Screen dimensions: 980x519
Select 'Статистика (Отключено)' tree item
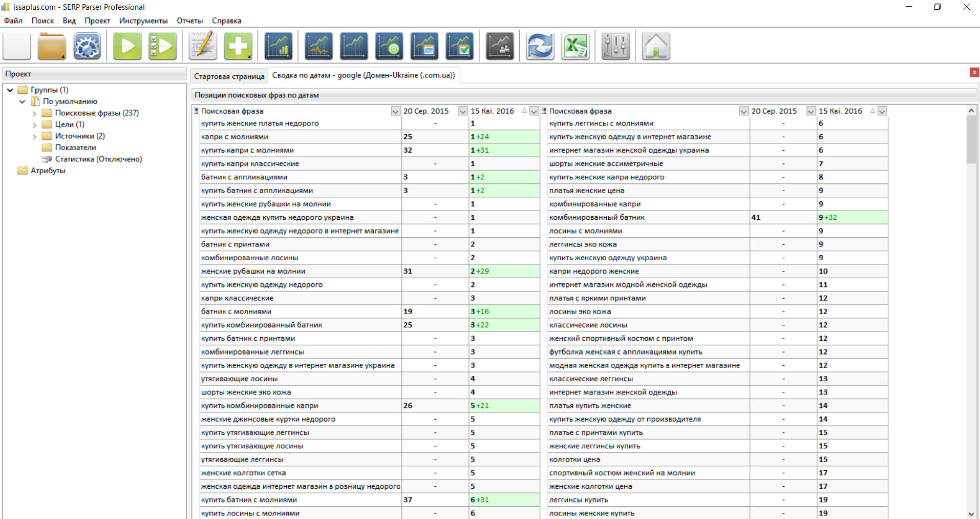click(98, 159)
